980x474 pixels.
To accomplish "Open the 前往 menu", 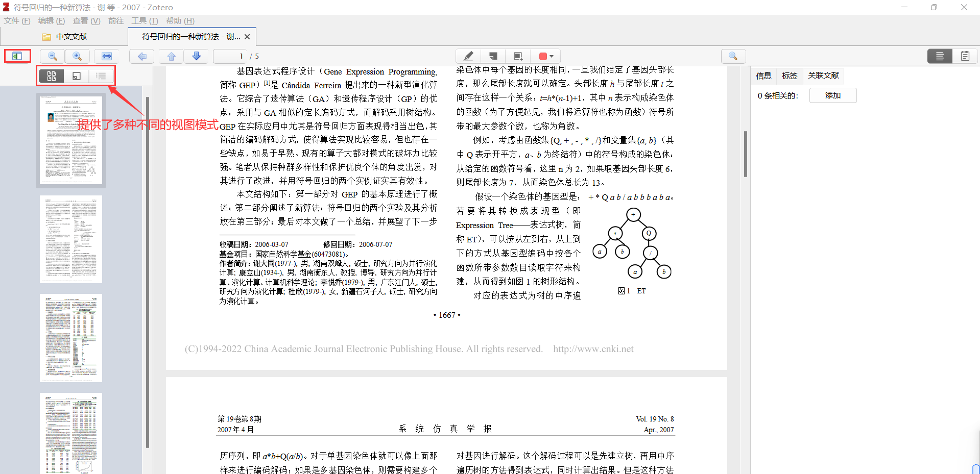I will click(x=116, y=21).
